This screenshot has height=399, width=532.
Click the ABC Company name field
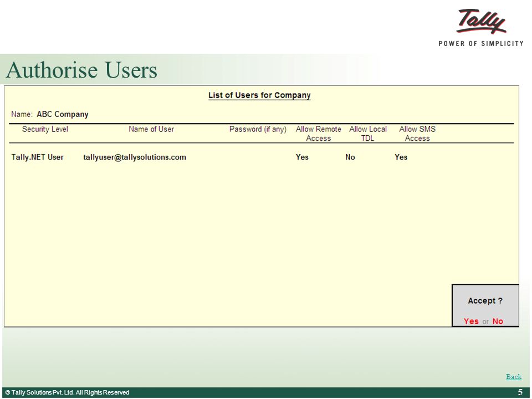[63, 114]
